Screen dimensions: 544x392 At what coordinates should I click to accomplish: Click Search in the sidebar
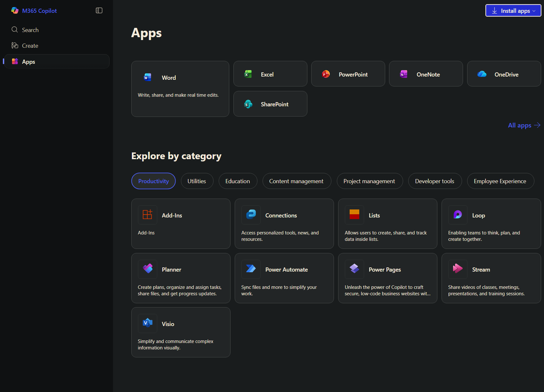[x=30, y=30]
